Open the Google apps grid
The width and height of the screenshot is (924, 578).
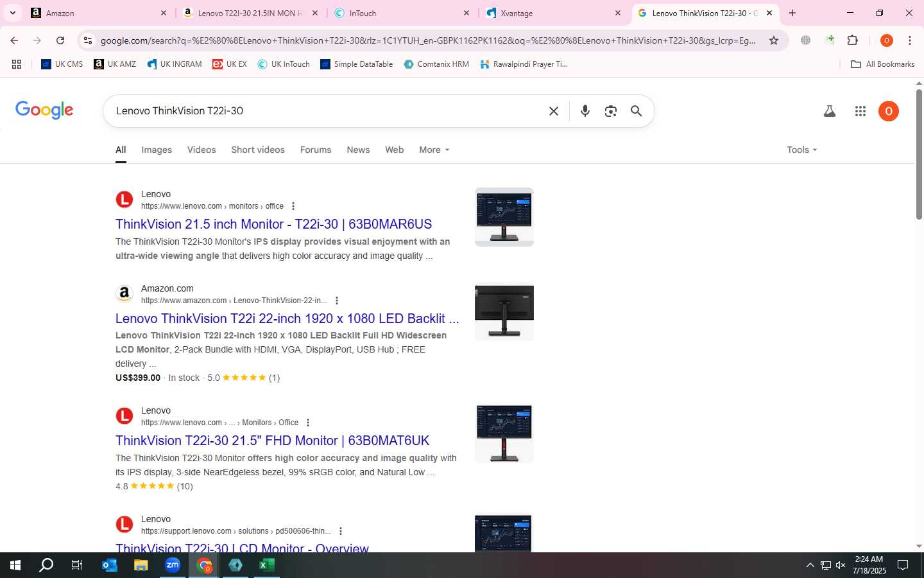860,111
